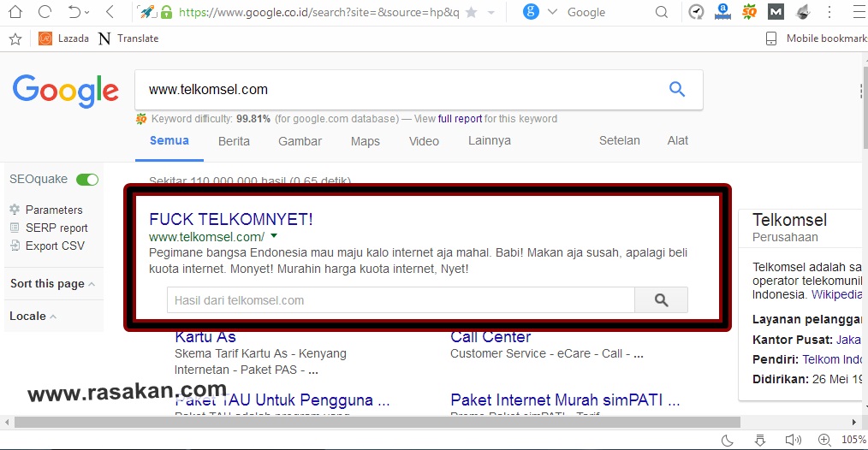Open the Call Center sitelink
The image size is (868, 450).
[490, 336]
